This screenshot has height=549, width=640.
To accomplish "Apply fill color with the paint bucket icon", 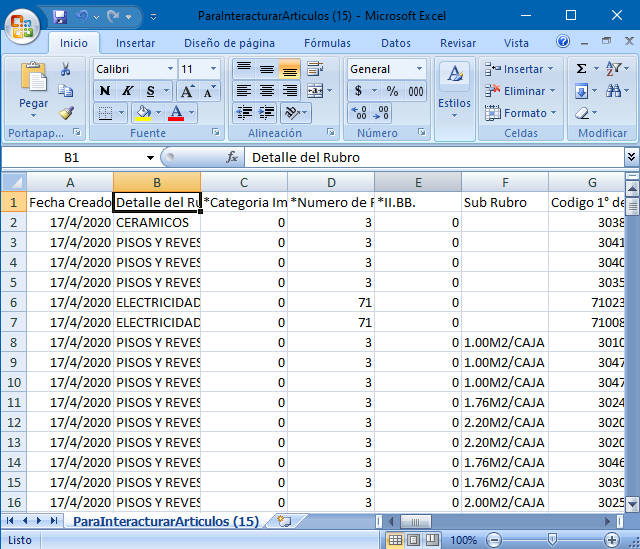I will click(143, 113).
